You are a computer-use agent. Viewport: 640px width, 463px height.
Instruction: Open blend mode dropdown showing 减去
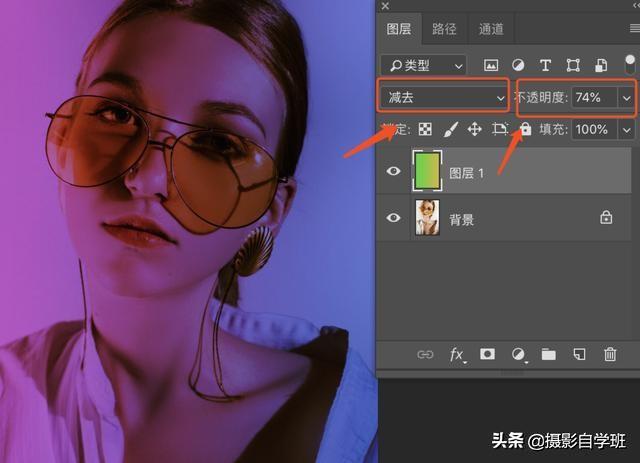(x=444, y=98)
